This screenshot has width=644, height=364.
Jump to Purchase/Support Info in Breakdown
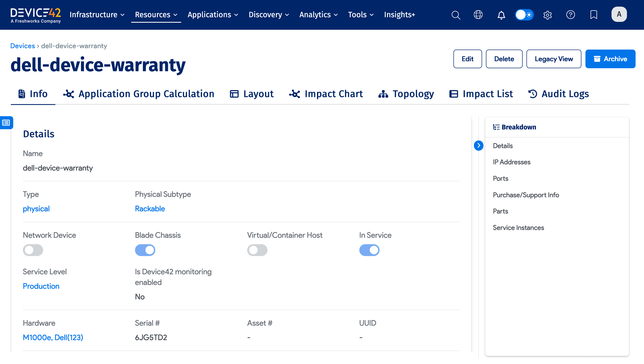[526, 195]
